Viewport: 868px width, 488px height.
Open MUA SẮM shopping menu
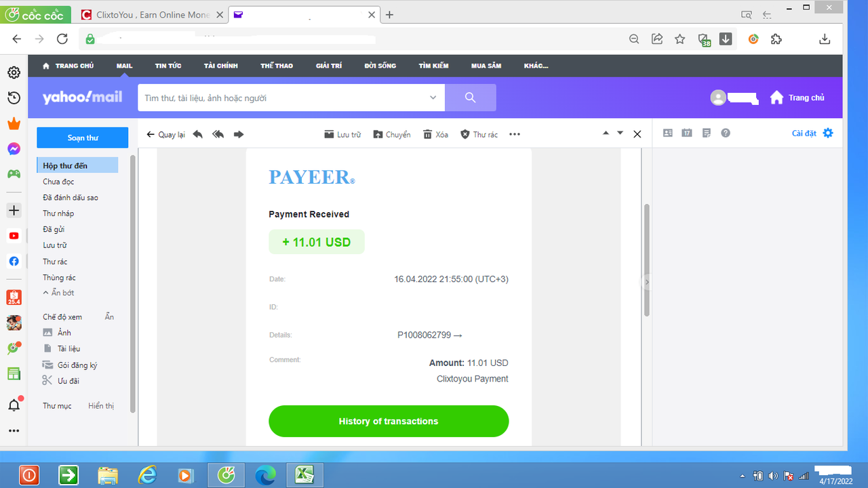tap(486, 66)
